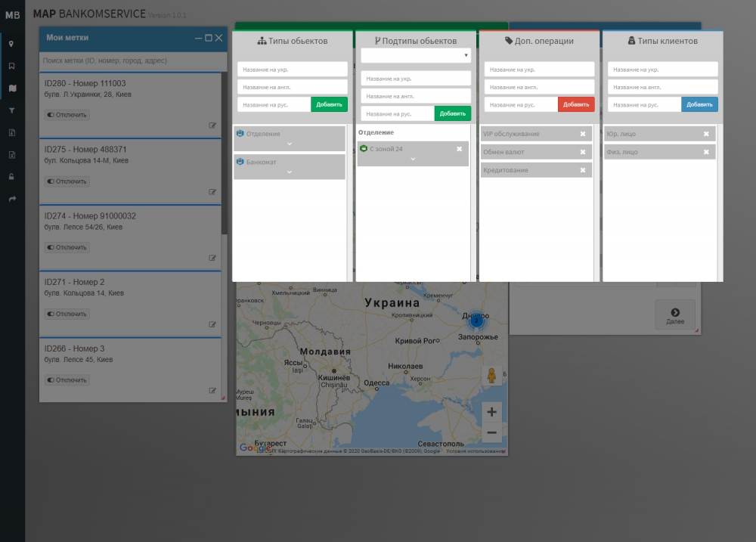The image size is (756, 542).
Task: Expand the 'Банкомат' object type chevron
Action: (290, 172)
